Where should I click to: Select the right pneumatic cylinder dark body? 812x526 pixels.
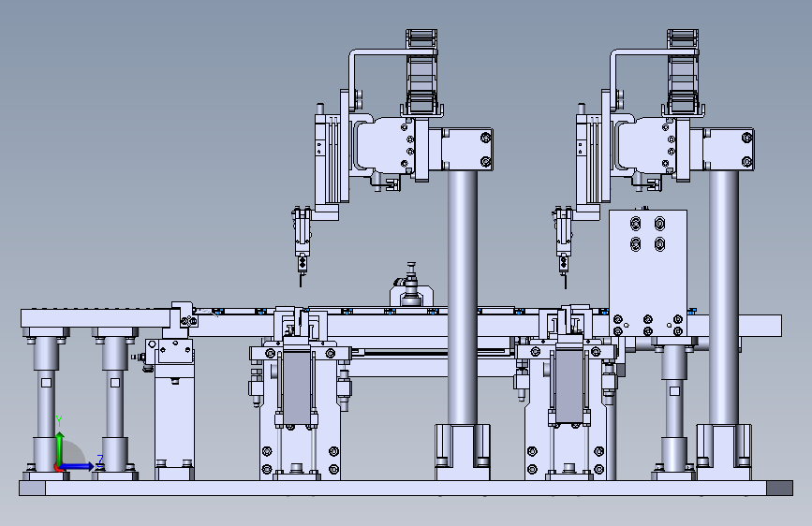pyautogui.click(x=569, y=387)
